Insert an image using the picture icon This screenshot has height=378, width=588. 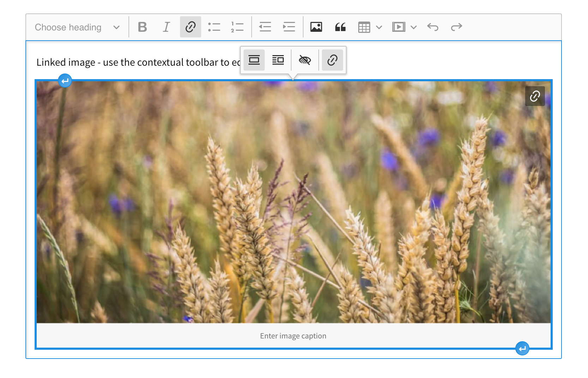click(x=316, y=27)
